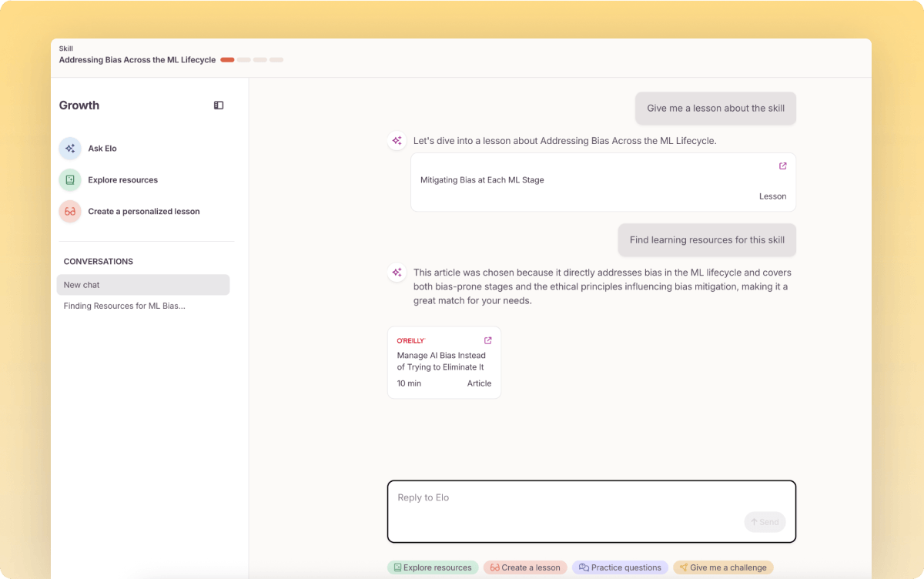Click the Explore resources book icon in sidebar
The image size is (924, 579).
70,180
